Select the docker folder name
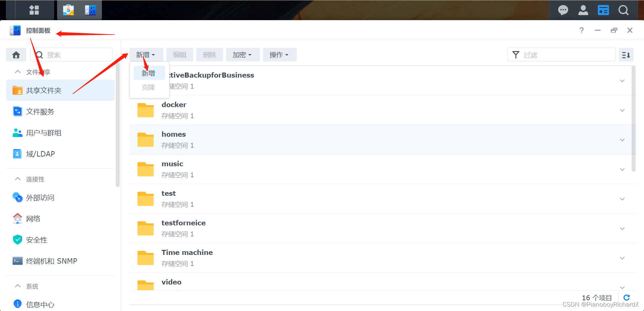This screenshot has width=644, height=311. (x=174, y=105)
